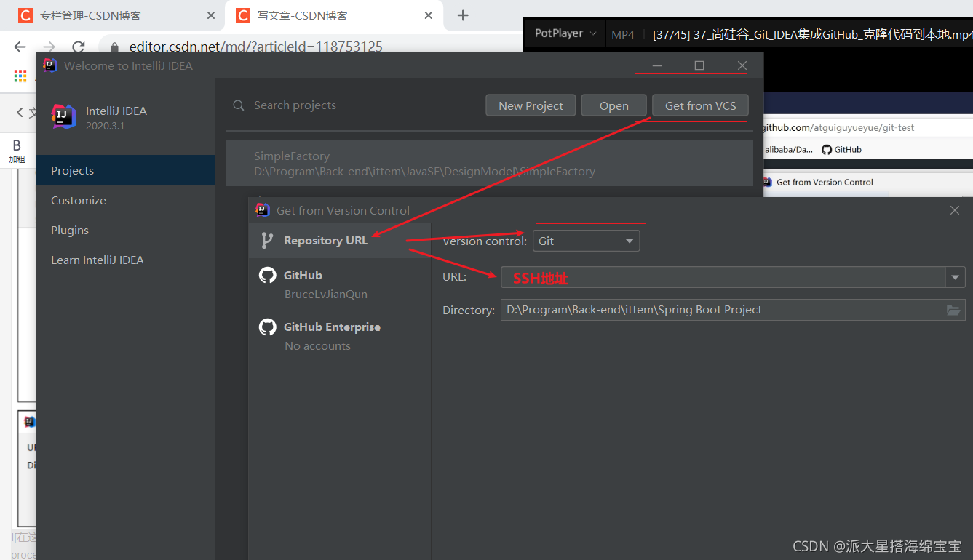Click the browser forward arrow
This screenshot has width=973, height=560.
[x=49, y=47]
